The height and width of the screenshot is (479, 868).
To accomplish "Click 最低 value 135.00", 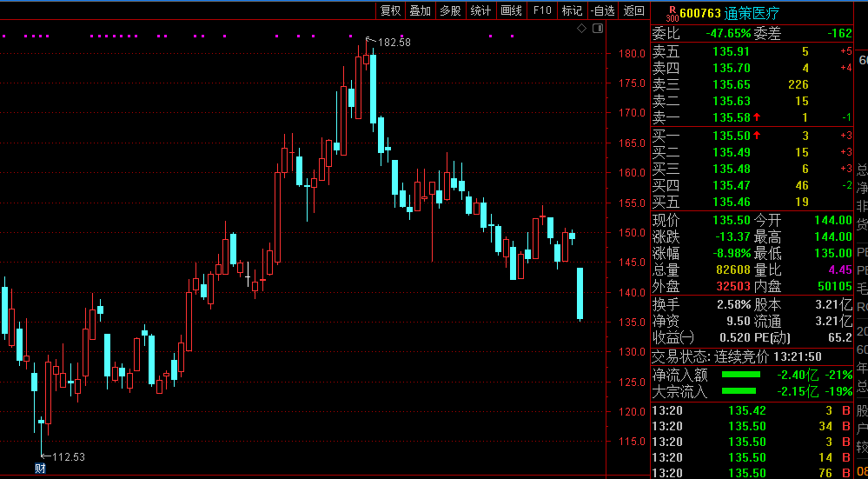I will pyautogui.click(x=833, y=254).
